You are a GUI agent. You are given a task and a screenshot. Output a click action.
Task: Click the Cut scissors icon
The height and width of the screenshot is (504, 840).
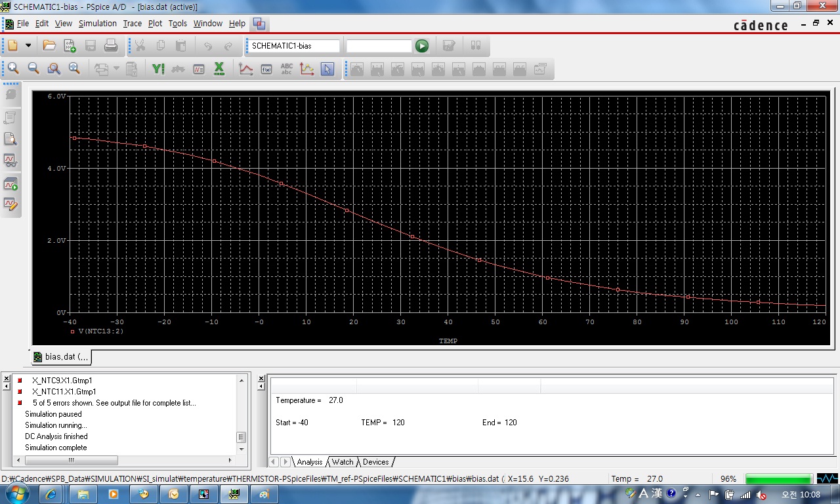140,46
